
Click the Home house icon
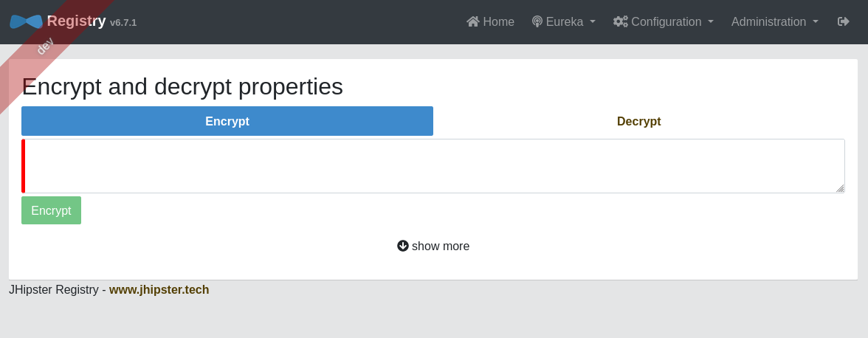click(x=473, y=21)
